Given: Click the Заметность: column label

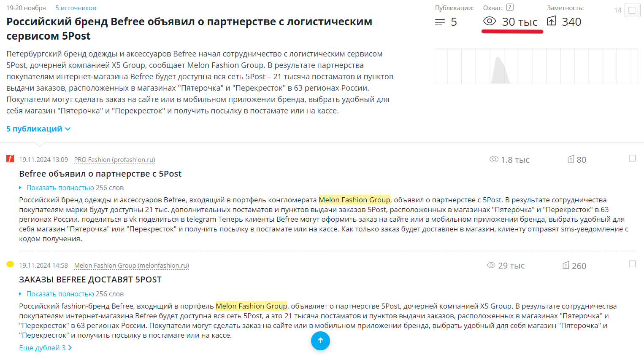Looking at the screenshot, I should (566, 8).
